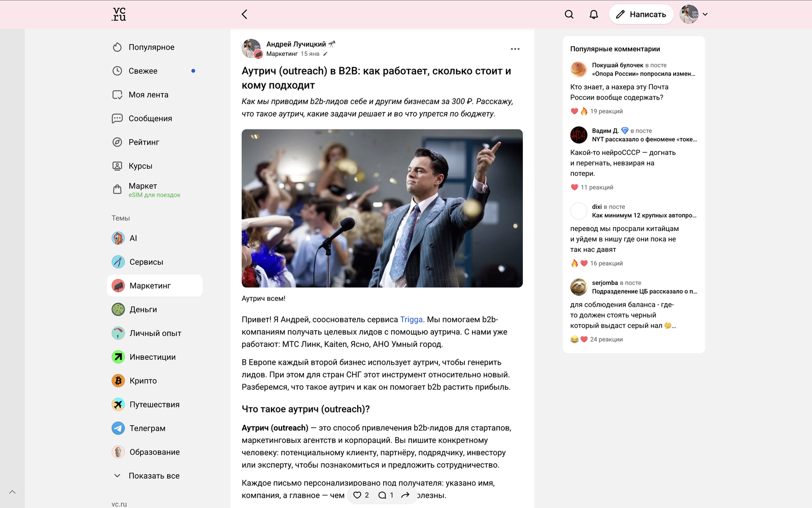Viewport: 812px width, 508px height.
Task: Open the article options three-dot menu
Action: point(515,49)
